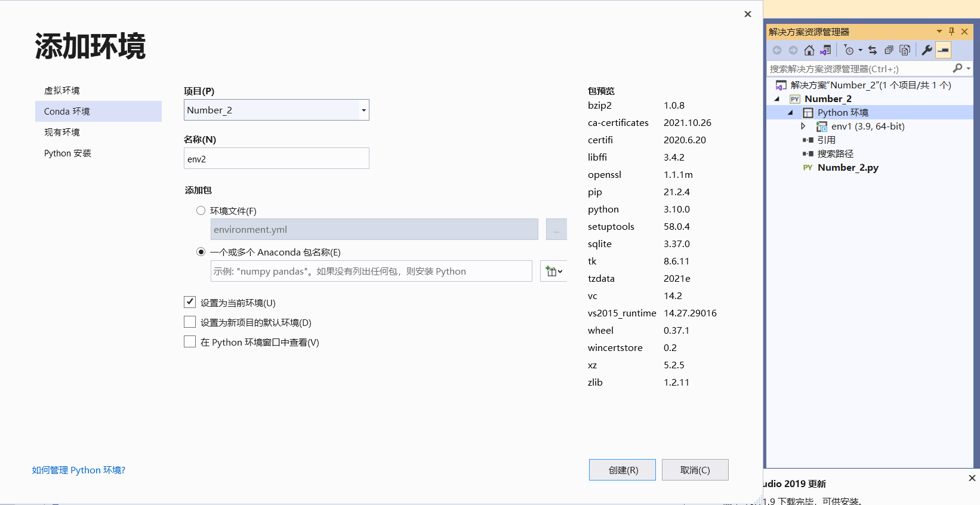
Task: Click the environment.yml path field
Action: point(374,229)
